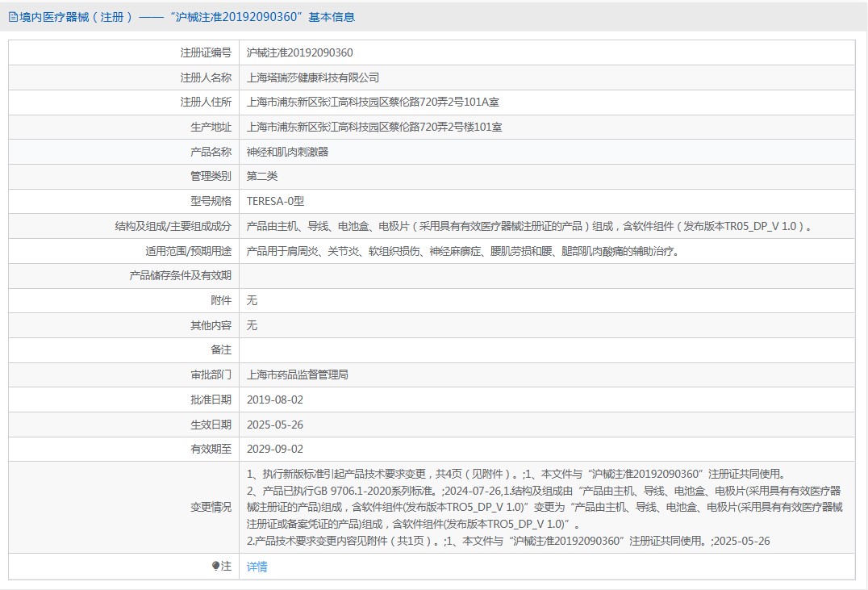Select model spec TERESA-0型
Image resolution: width=868 pixels, height=590 pixels.
click(275, 201)
